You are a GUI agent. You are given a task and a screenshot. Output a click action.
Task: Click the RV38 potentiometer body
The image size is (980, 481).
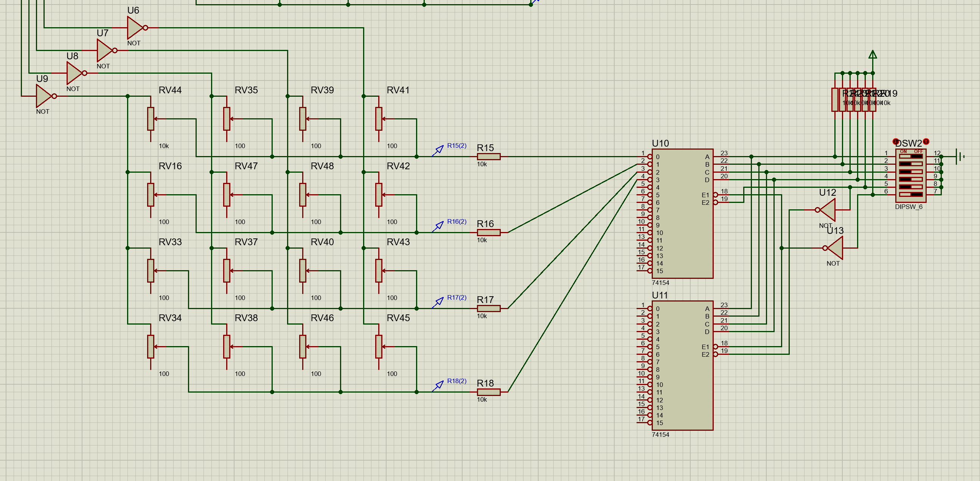coord(227,347)
